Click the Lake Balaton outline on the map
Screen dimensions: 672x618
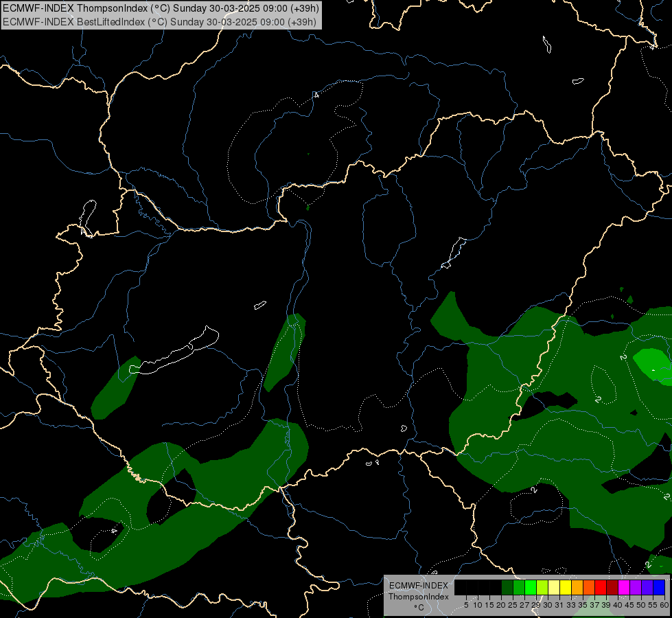tap(174, 352)
